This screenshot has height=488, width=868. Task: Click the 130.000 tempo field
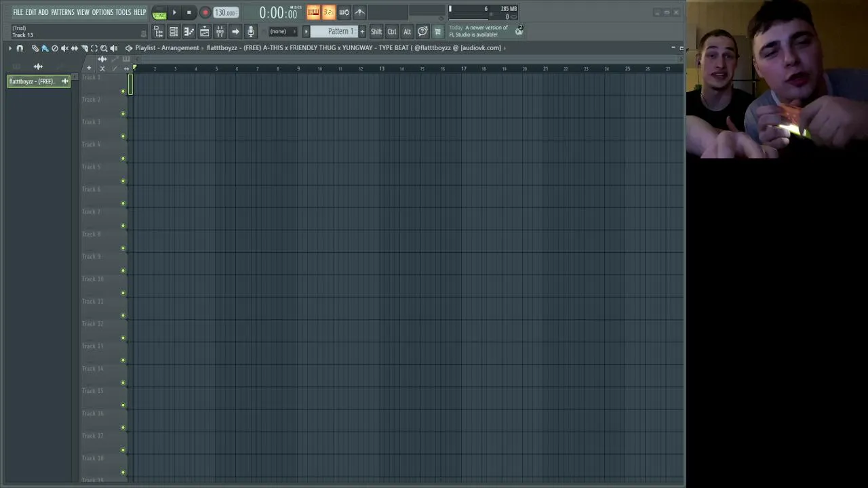coord(225,12)
